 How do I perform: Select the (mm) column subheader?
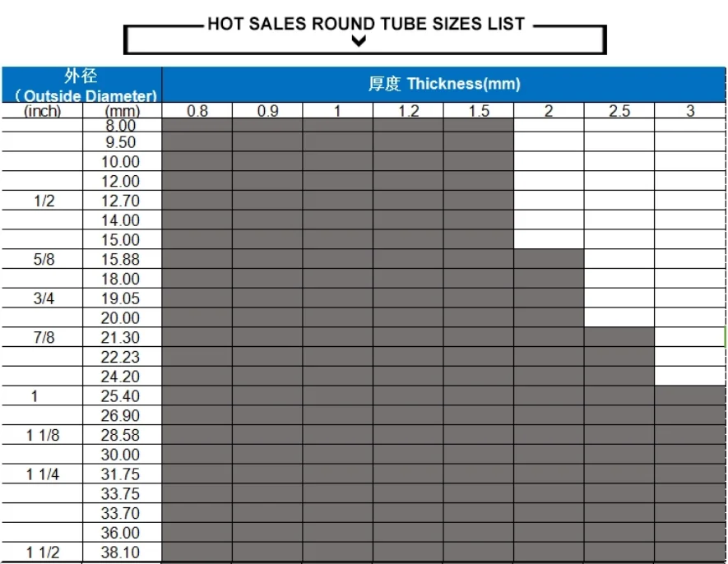(123, 111)
